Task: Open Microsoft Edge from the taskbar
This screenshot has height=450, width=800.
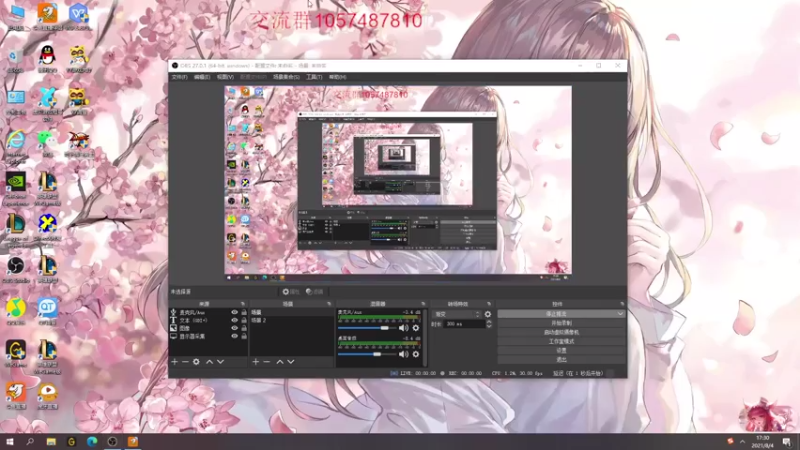Action: [92, 441]
